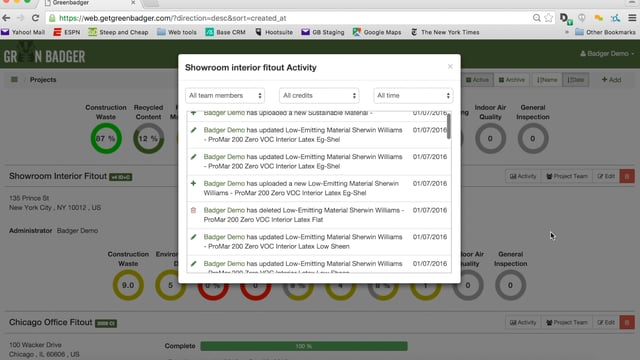Image resolution: width=640 pixels, height=360 pixels.
Task: Click the Badger Demo link in the uploaded Eg-Shel entry
Action: tap(224, 183)
